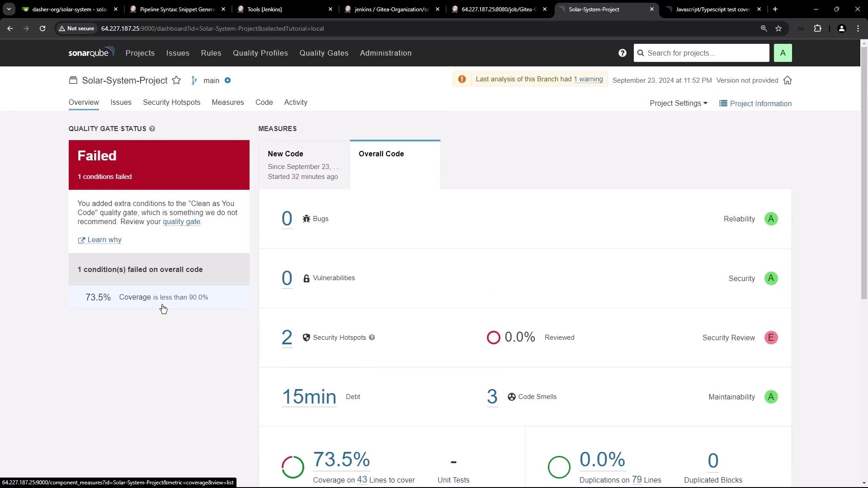This screenshot has height=488, width=868.
Task: Click the Quality Gate Status help icon
Action: (152, 129)
